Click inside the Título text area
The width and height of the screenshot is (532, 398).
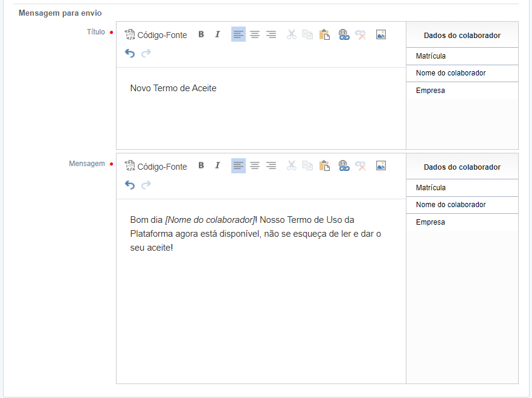pos(261,109)
